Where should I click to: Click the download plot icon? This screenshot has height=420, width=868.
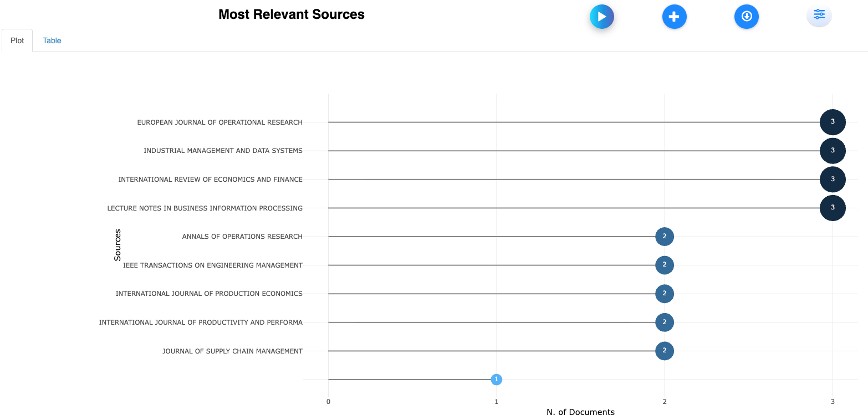point(746,17)
